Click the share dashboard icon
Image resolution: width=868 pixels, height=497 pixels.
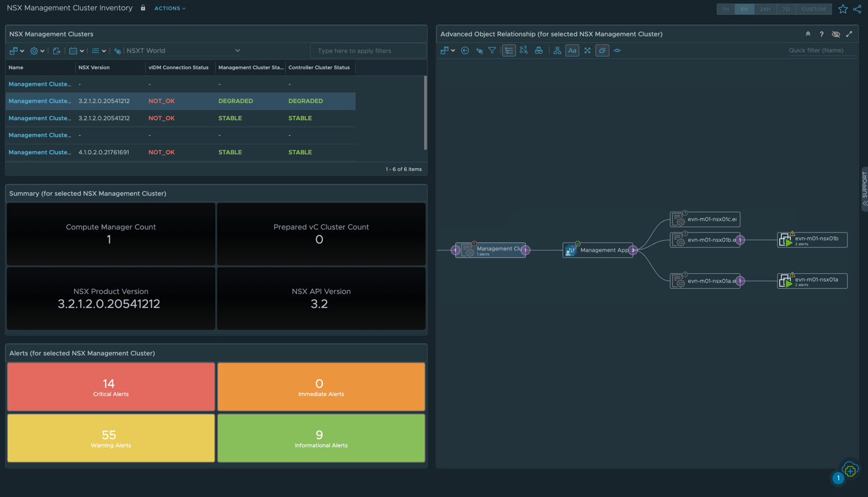857,9
